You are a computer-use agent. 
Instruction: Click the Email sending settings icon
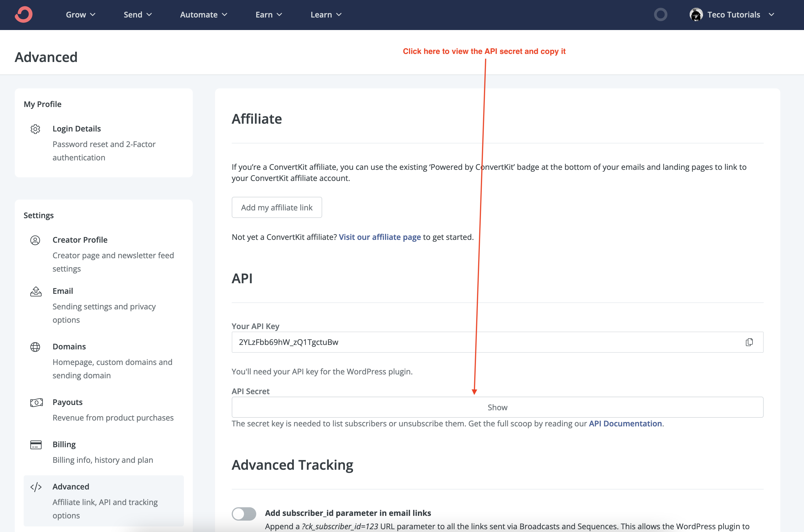[x=35, y=291]
